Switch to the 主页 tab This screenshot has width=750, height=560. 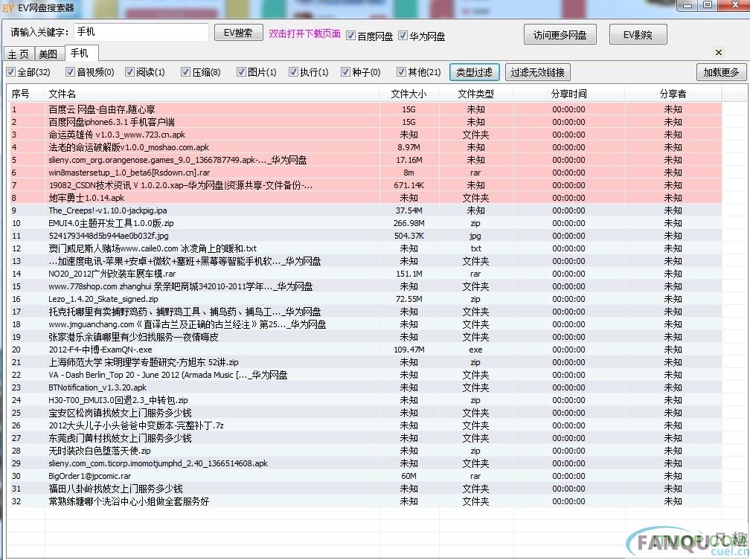19,54
